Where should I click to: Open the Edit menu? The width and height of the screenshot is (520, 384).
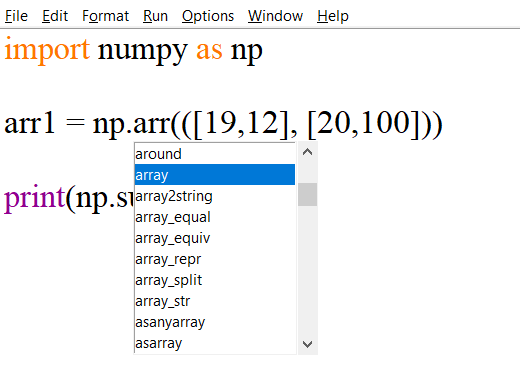tap(55, 16)
